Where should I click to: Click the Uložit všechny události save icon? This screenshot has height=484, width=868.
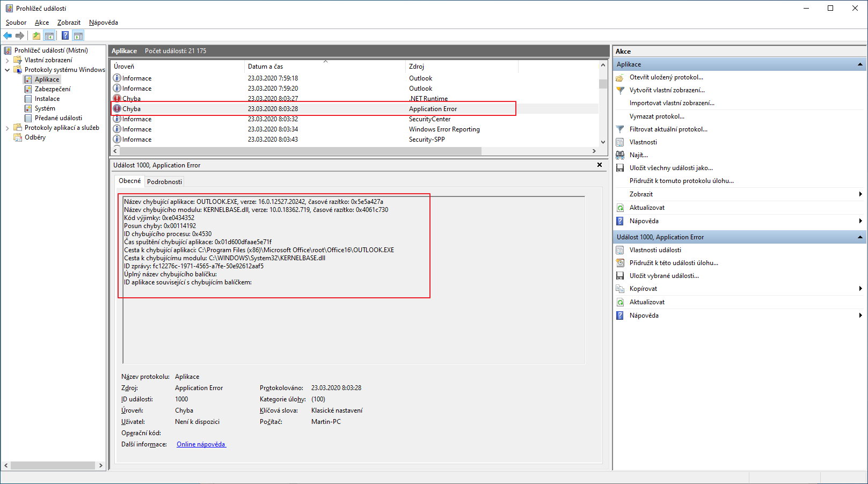(x=620, y=168)
